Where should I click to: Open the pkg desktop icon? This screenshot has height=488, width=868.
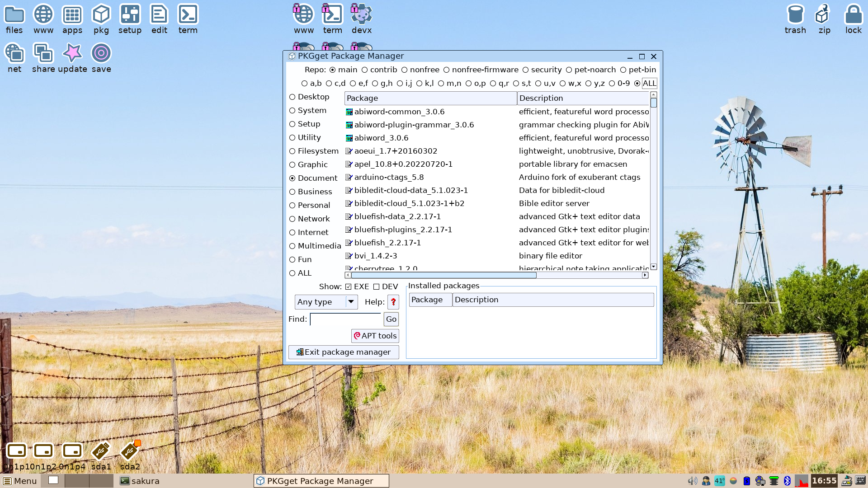click(x=101, y=19)
